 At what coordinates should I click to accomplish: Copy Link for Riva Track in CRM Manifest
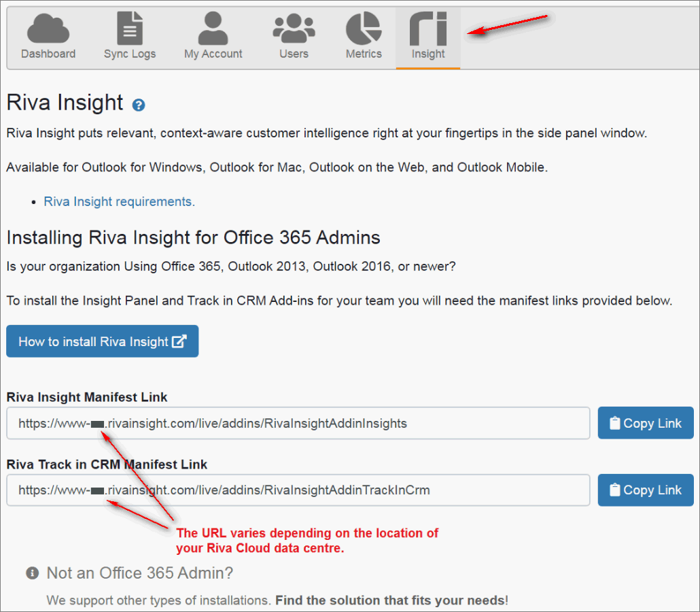646,490
